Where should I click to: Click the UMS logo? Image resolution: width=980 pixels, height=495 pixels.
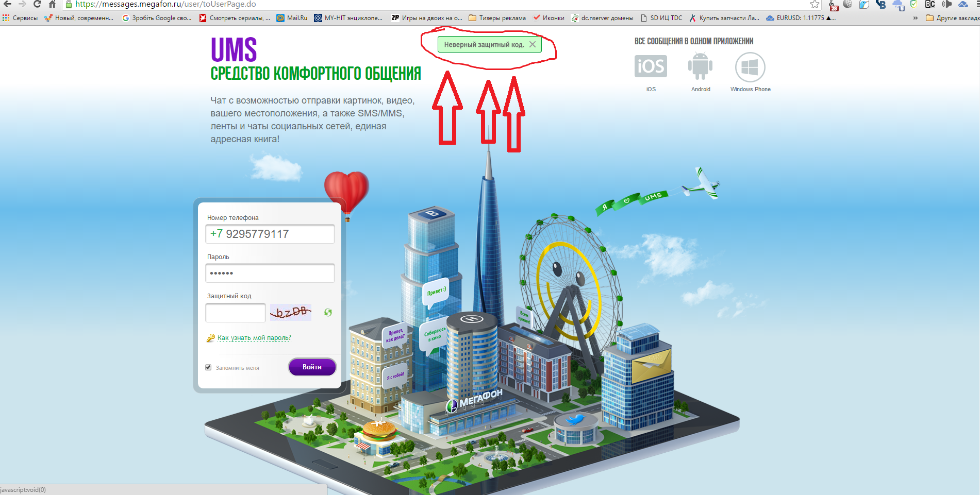tap(234, 50)
